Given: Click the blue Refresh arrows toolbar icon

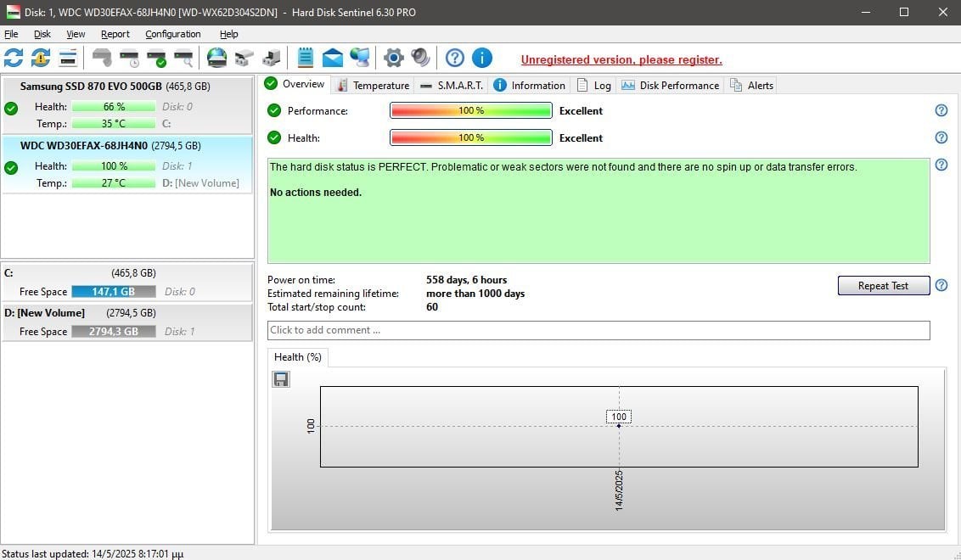Looking at the screenshot, I should [14, 58].
